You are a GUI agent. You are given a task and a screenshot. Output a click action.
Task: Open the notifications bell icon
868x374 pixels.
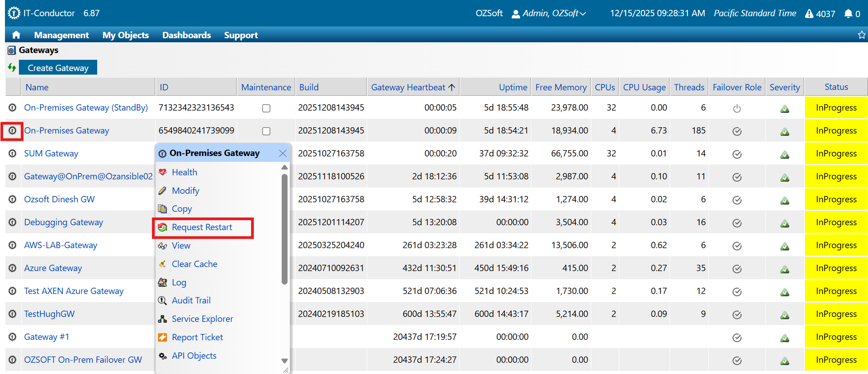tap(848, 13)
